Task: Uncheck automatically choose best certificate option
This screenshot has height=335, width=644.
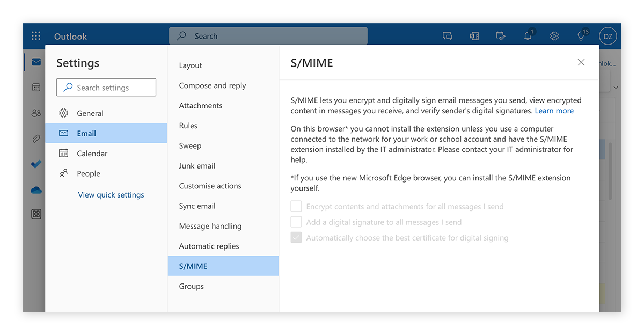Action: point(296,237)
